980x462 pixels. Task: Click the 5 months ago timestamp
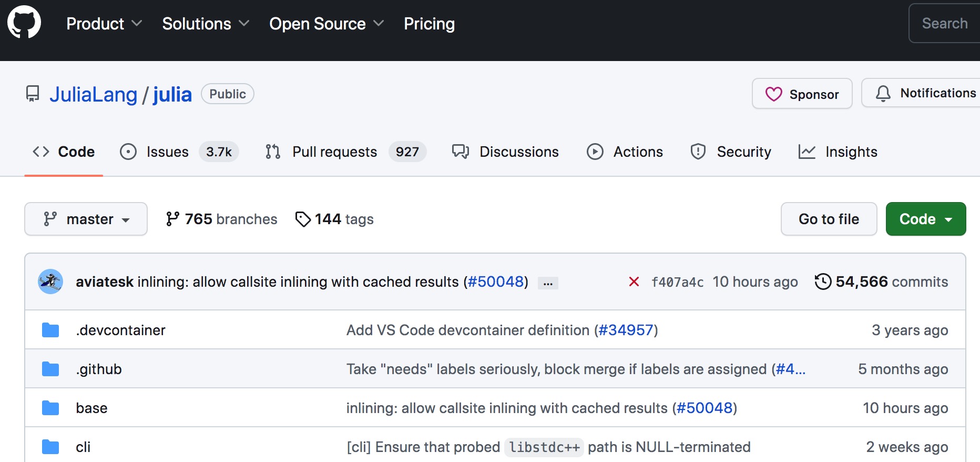click(x=903, y=369)
